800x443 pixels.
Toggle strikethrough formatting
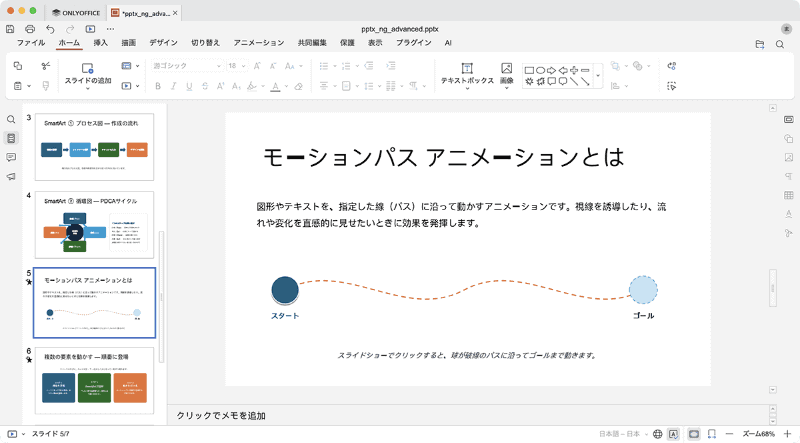[205, 86]
